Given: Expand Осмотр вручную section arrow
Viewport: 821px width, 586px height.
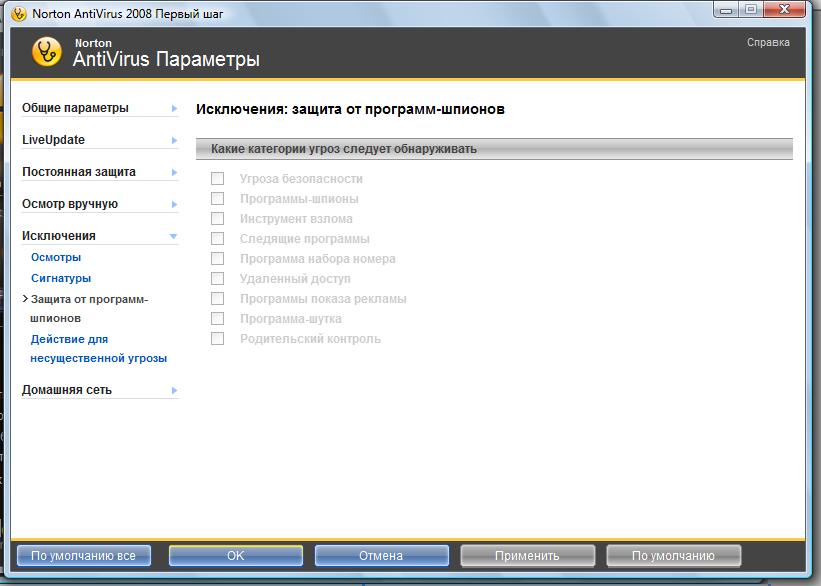Looking at the screenshot, I should [x=174, y=204].
